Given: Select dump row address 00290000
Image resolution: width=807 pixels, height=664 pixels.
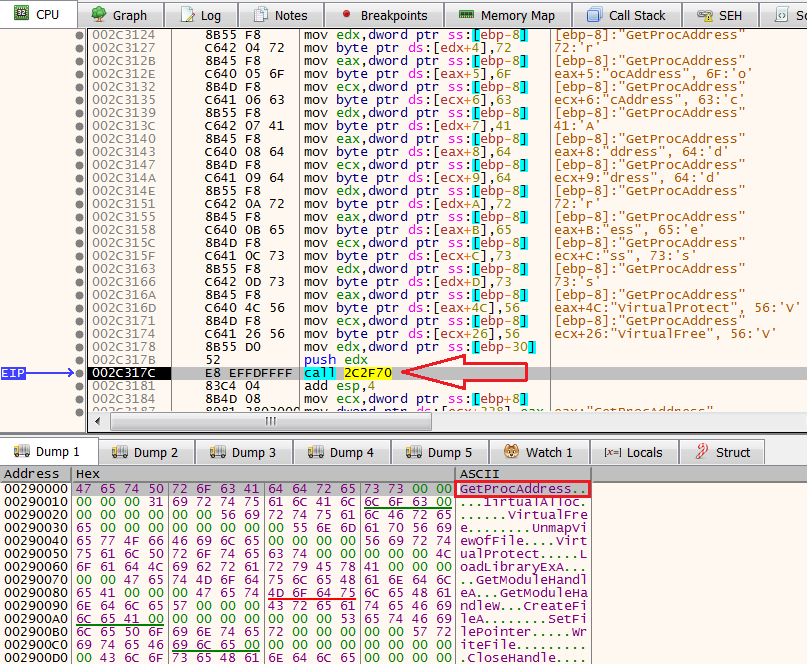Looking at the screenshot, I should point(36,488).
